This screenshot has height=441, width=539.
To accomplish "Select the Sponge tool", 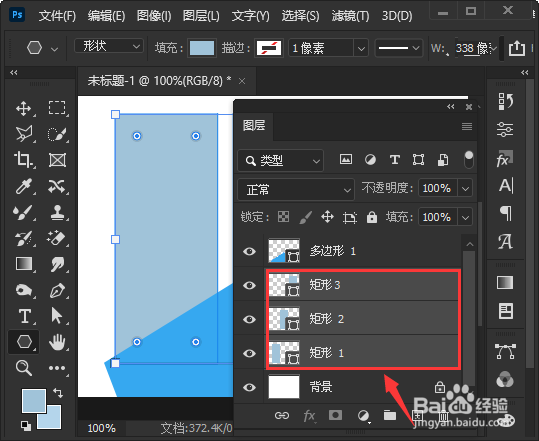I will (x=23, y=290).
